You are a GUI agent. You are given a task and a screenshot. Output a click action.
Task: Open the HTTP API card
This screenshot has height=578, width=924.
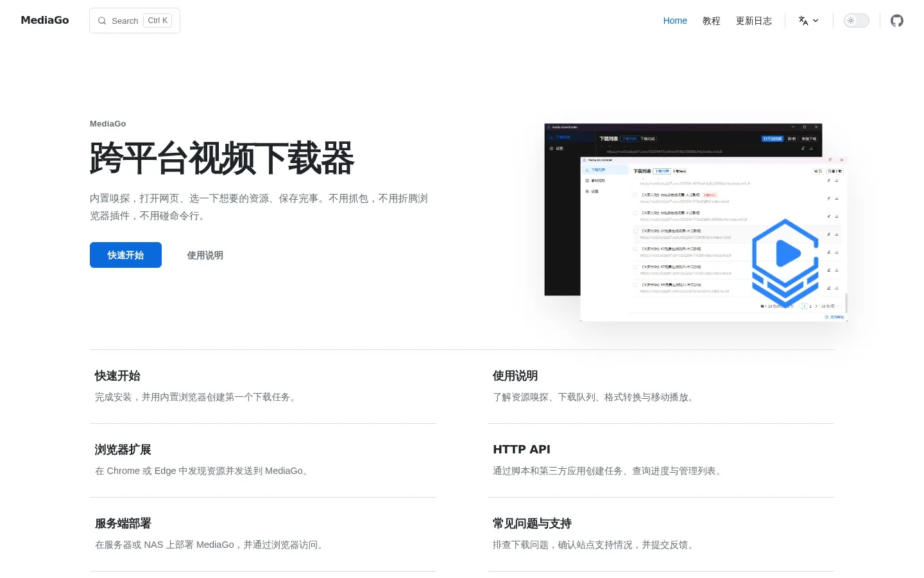tap(661, 460)
